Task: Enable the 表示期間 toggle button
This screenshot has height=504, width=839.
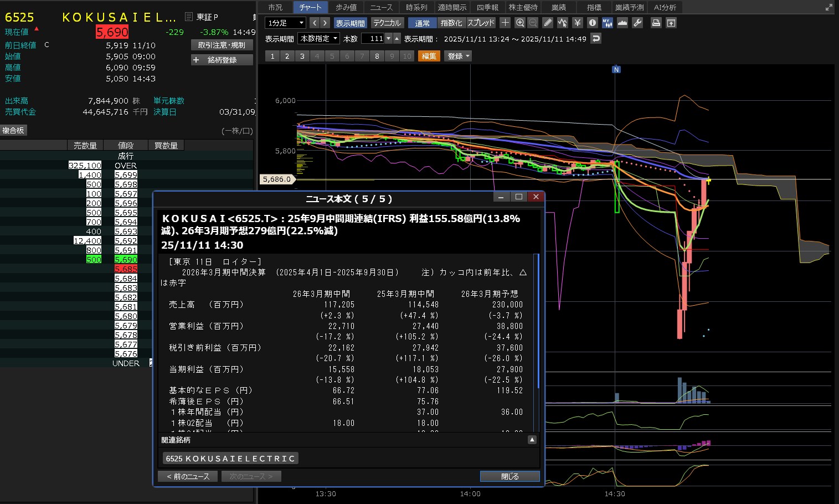Action: pos(350,23)
